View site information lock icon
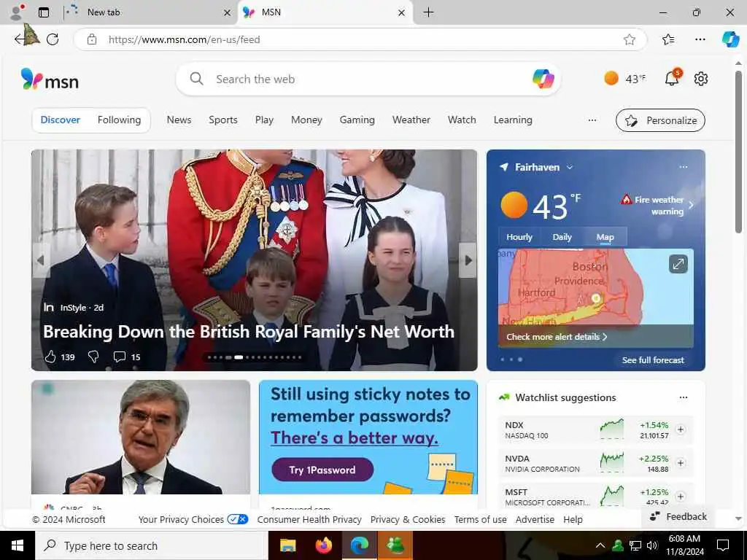 tap(92, 39)
